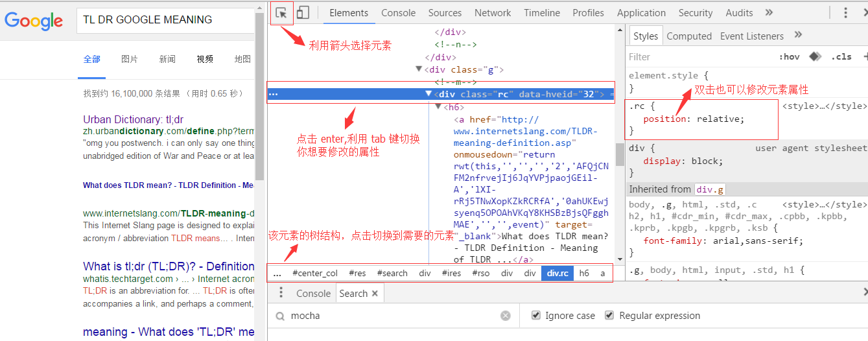The height and width of the screenshot is (341, 868).
Task: Toggle the :hov element state panel
Action: [x=789, y=57]
